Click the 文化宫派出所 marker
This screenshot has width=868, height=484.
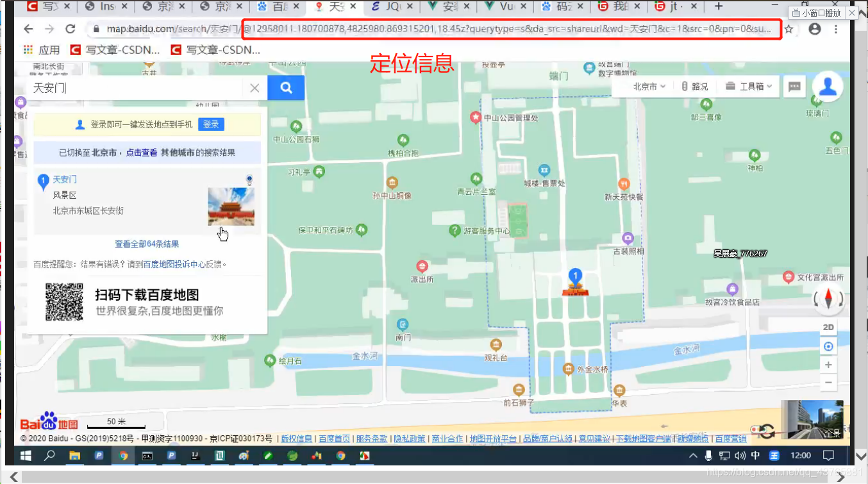(x=789, y=278)
